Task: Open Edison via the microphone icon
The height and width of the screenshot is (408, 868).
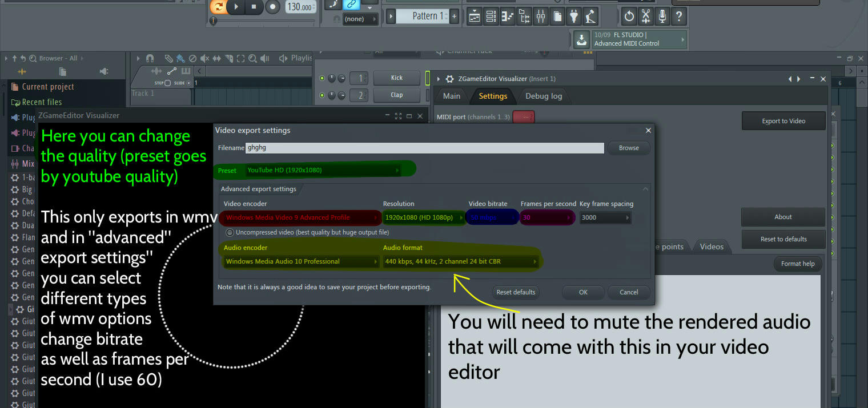Action: [662, 16]
